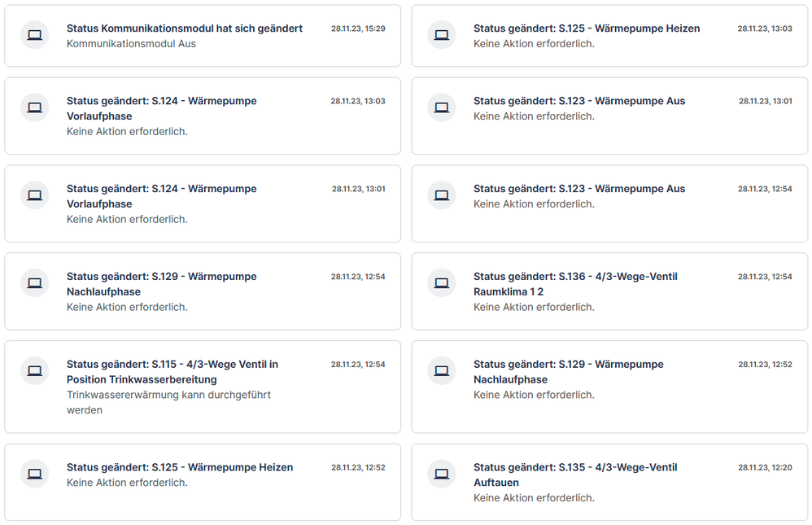Viewport: 812px width, 525px height.
Task: Click device icon of S.124 13:03 Vorlaufphase
Action: click(x=34, y=107)
